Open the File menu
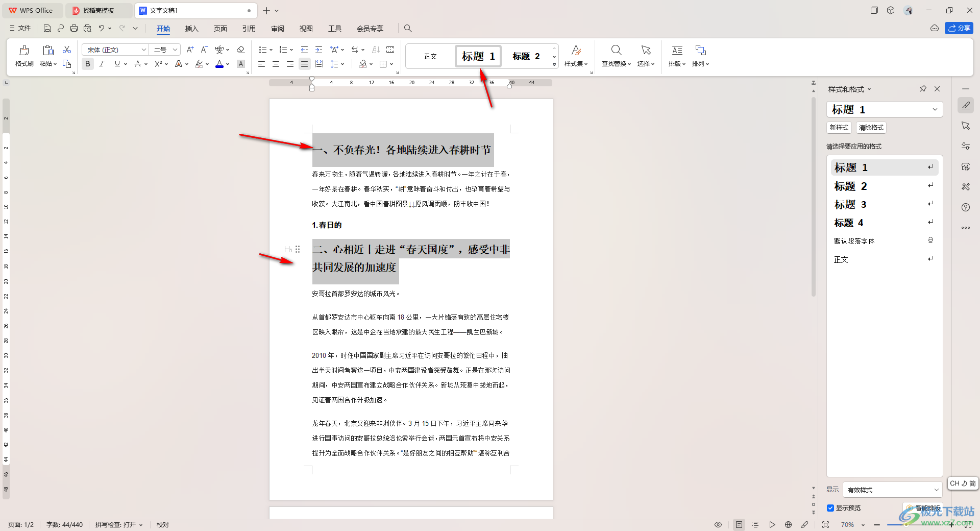 point(20,28)
